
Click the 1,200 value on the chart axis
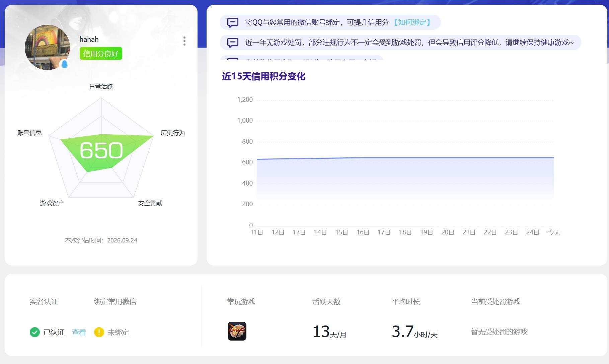pyautogui.click(x=245, y=100)
